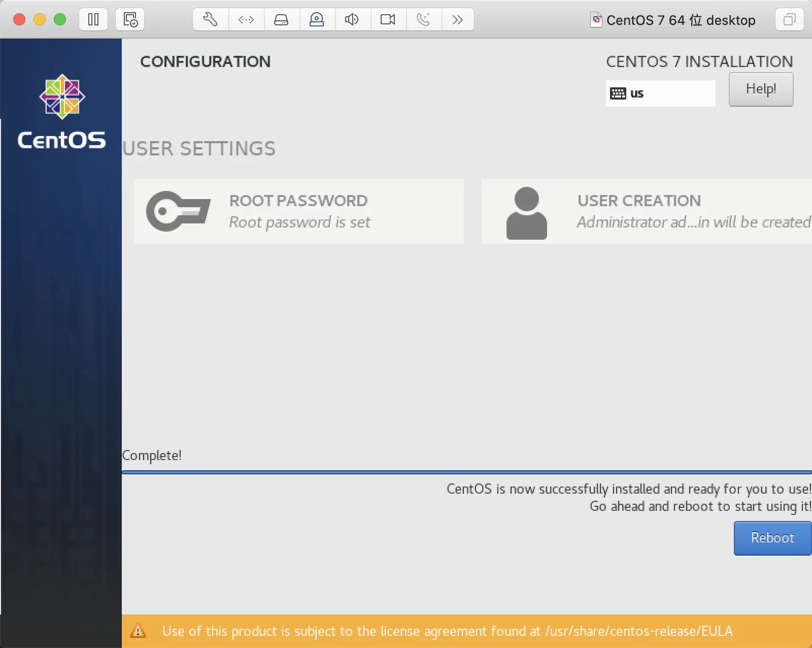Open the User Creation setting
The image size is (812, 648).
click(x=647, y=211)
